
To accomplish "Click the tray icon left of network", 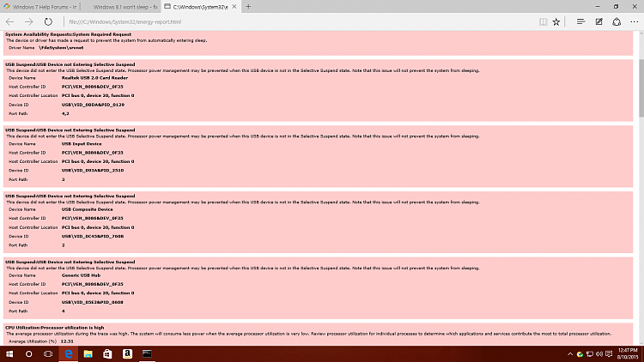I will 580,353.
